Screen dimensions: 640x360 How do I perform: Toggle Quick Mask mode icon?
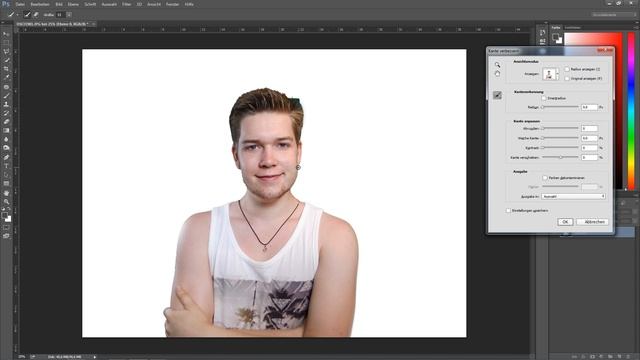click(x=6, y=228)
